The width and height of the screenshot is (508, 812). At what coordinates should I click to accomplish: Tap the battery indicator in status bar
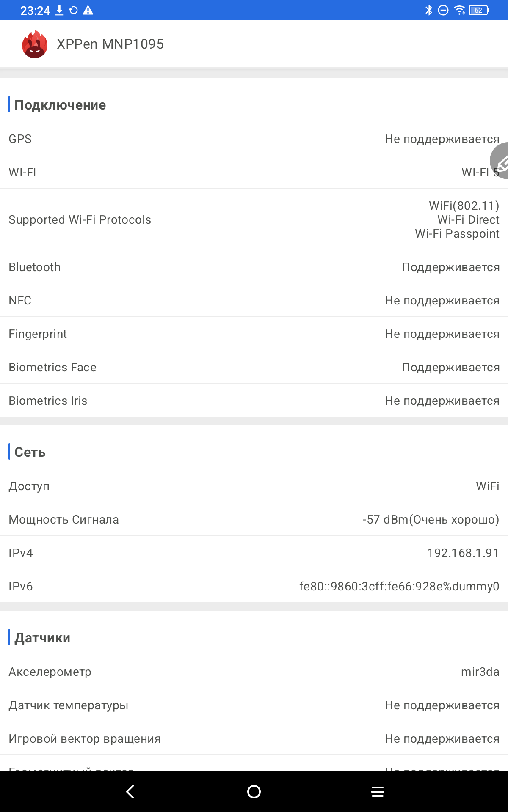pos(479,10)
